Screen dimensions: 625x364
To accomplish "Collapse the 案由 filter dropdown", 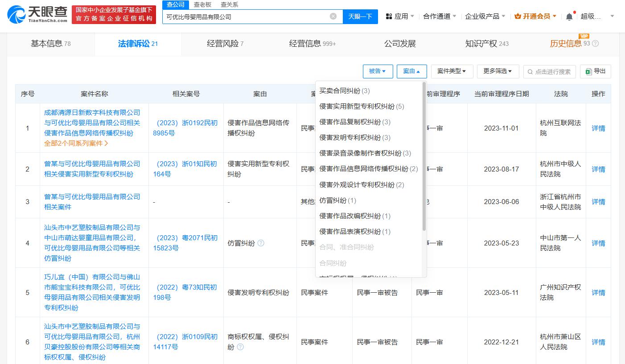I will (411, 71).
